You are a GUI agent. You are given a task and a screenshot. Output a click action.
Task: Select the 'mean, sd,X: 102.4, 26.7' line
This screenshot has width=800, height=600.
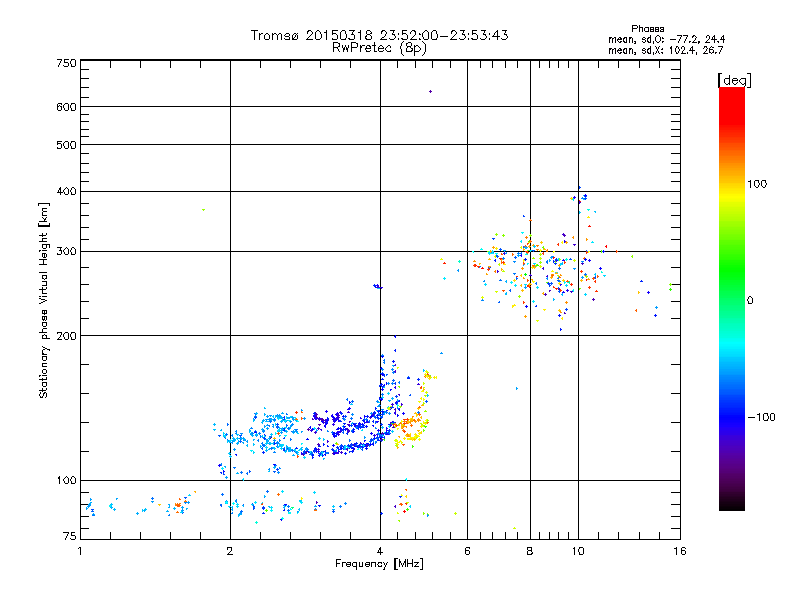point(665,50)
